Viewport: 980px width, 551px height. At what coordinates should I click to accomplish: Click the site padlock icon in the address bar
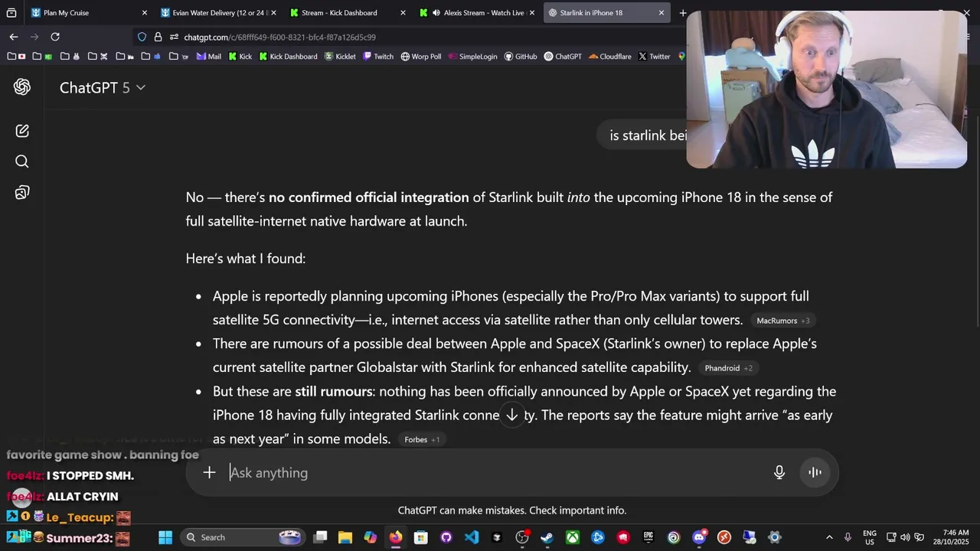[158, 37]
